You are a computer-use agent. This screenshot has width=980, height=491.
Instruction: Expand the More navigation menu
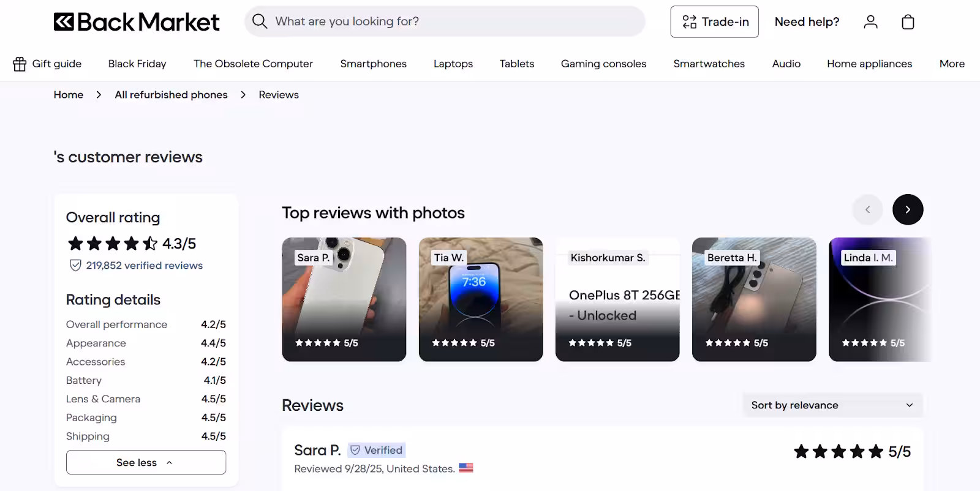click(952, 64)
